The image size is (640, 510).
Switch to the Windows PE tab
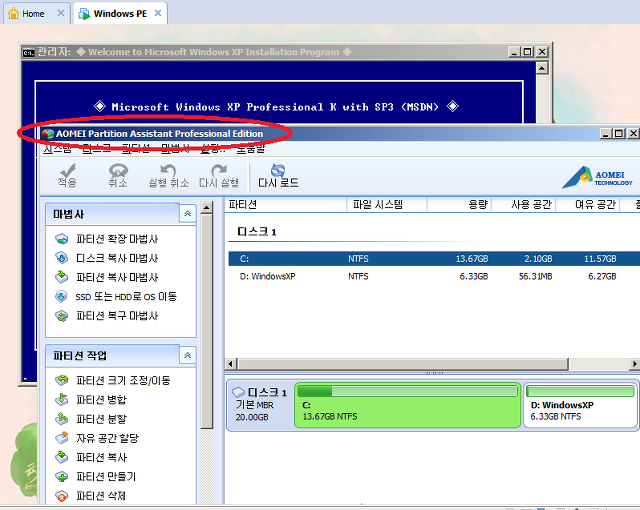120,13
